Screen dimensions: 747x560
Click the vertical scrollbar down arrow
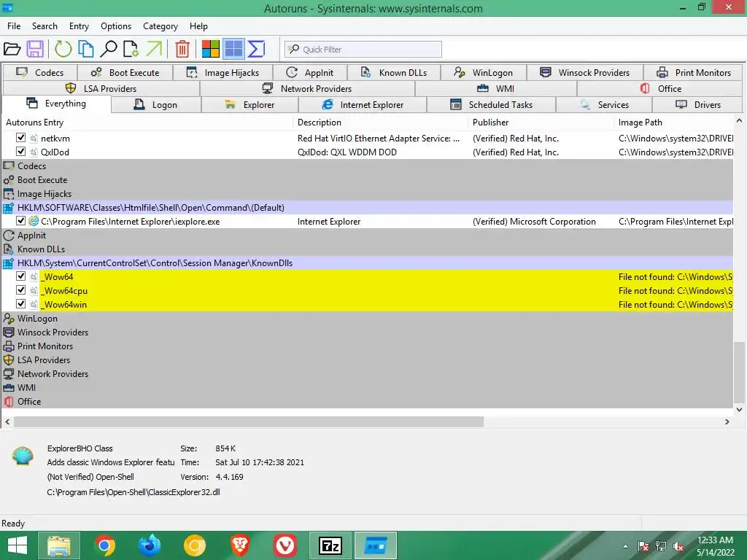tap(740, 409)
